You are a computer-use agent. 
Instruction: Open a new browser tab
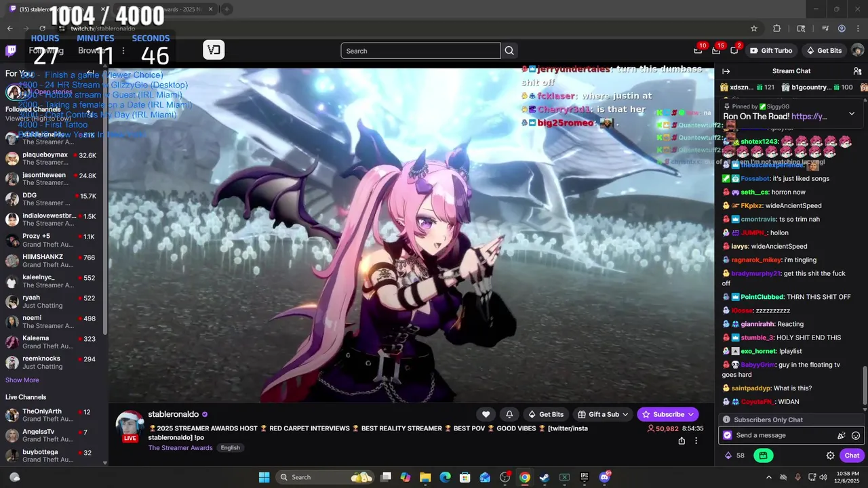pyautogui.click(x=226, y=9)
